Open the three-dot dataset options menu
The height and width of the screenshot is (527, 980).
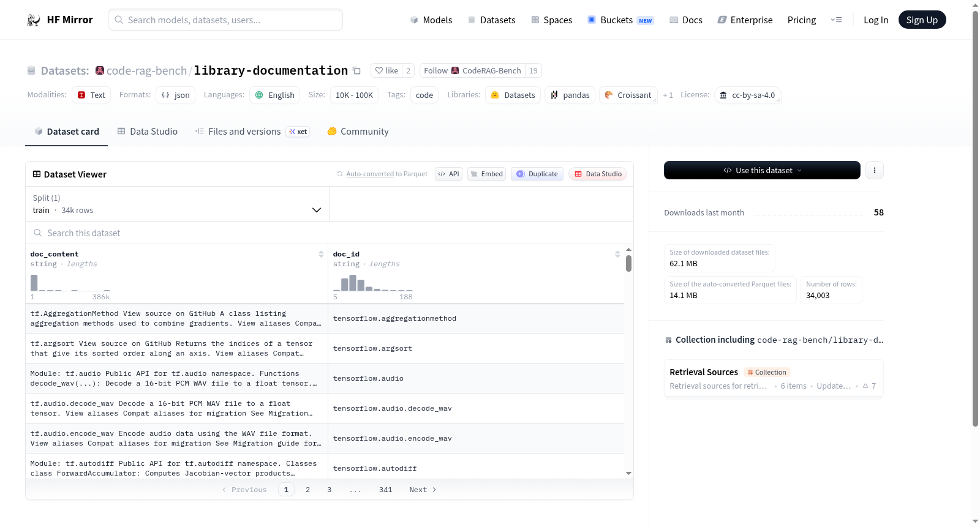pyautogui.click(x=875, y=170)
